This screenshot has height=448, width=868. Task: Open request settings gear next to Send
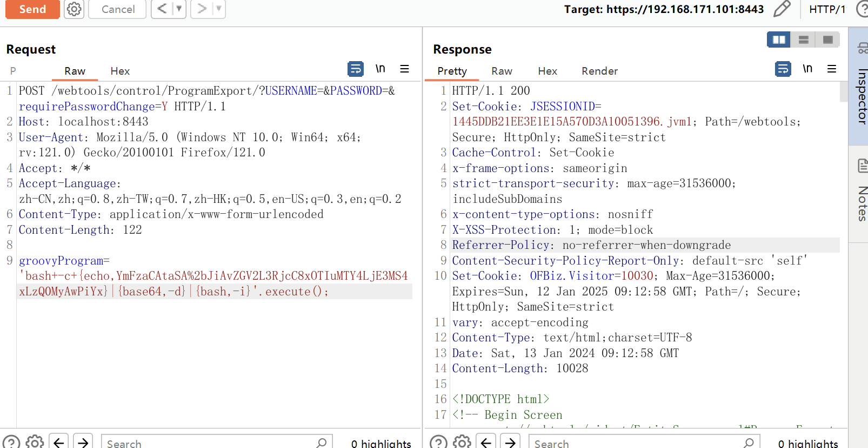pyautogui.click(x=74, y=9)
